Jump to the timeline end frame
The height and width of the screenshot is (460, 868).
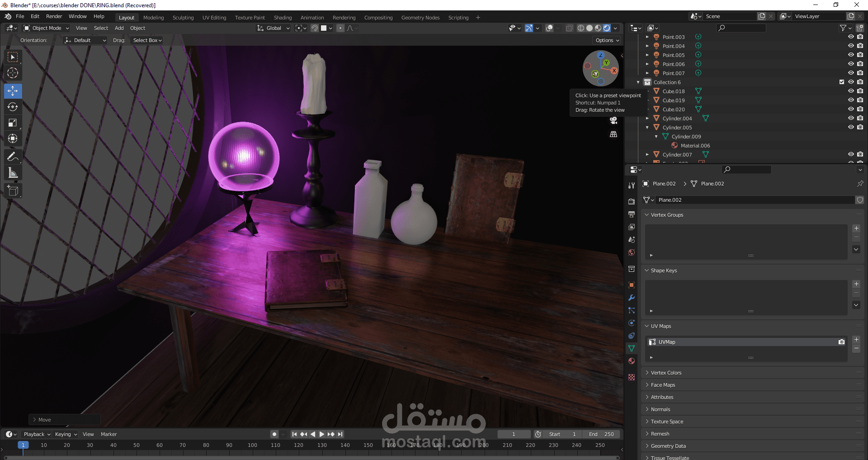point(340,434)
